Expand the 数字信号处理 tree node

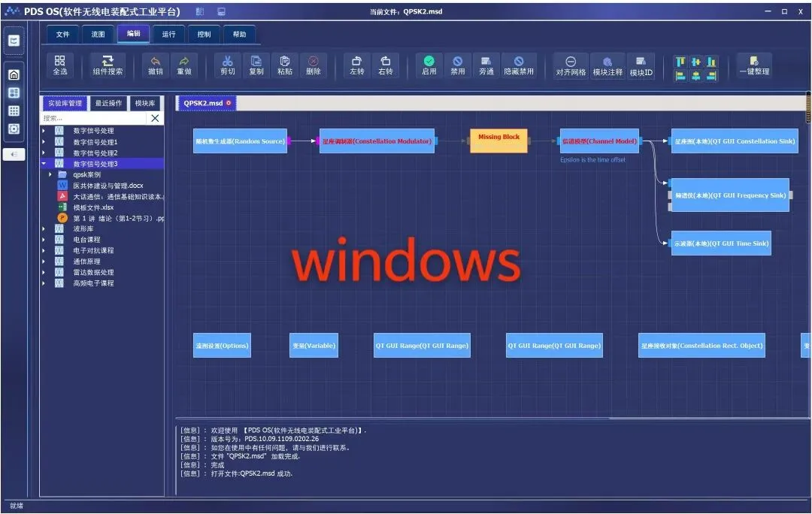tap(44, 131)
